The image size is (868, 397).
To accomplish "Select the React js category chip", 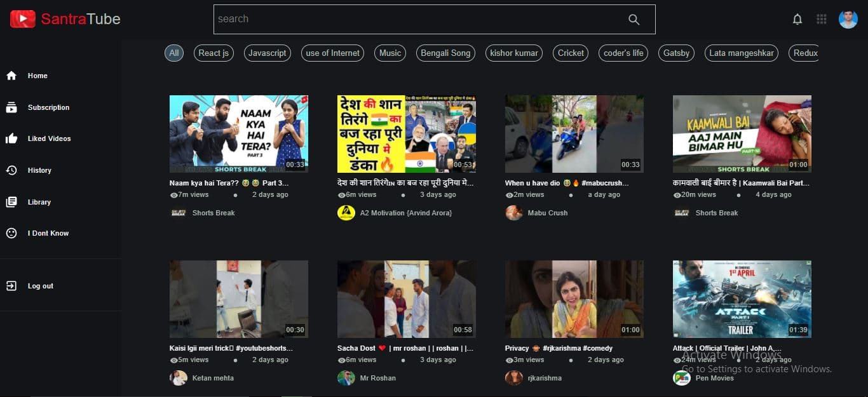I will coord(214,53).
